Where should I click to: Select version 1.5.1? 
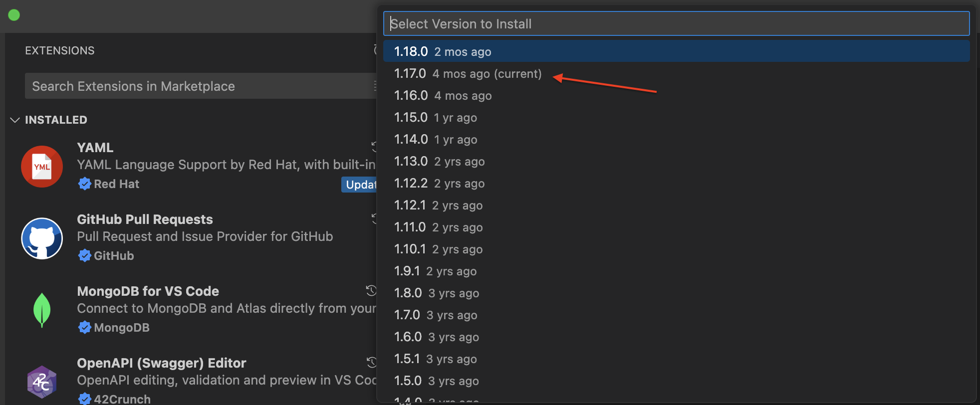coord(676,359)
